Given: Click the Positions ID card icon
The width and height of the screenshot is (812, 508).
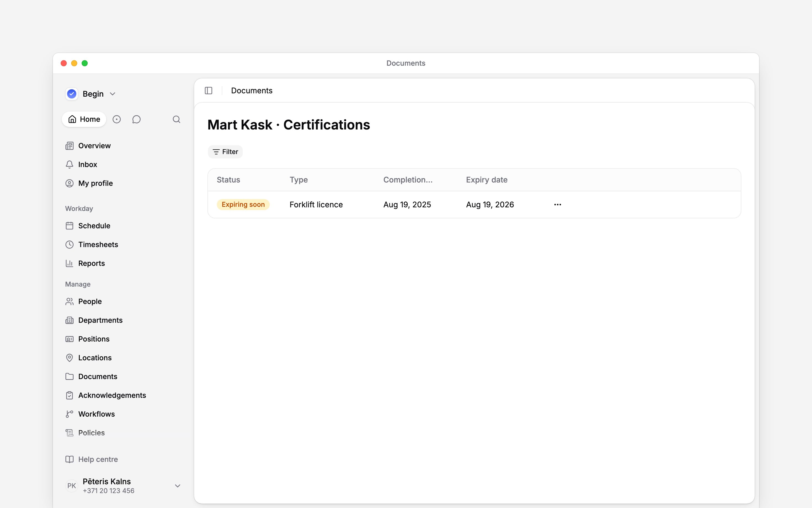Looking at the screenshot, I should point(70,339).
